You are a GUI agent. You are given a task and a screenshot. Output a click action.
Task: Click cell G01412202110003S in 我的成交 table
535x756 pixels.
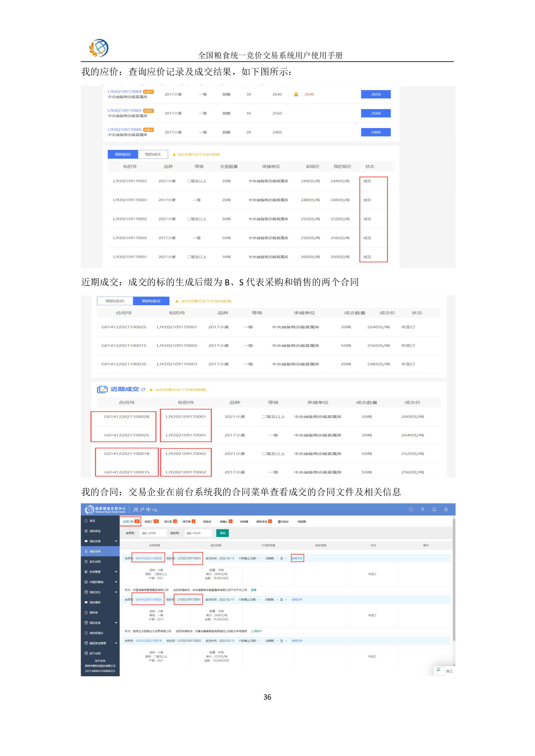(x=124, y=364)
